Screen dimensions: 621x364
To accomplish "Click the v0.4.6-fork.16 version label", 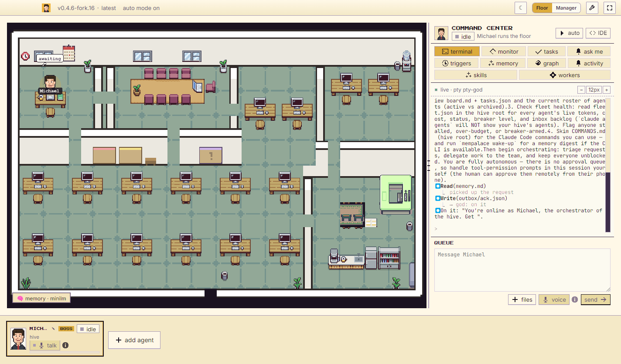I will click(76, 8).
